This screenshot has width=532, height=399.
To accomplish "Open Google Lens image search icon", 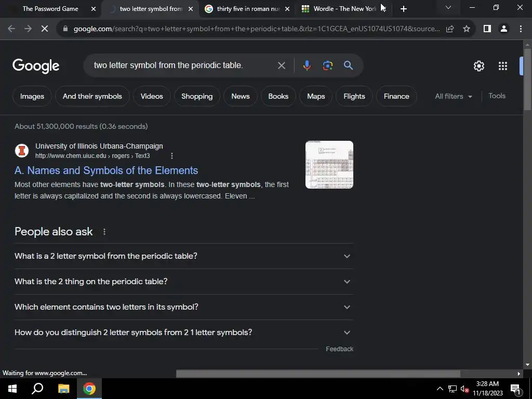I will pos(327,65).
